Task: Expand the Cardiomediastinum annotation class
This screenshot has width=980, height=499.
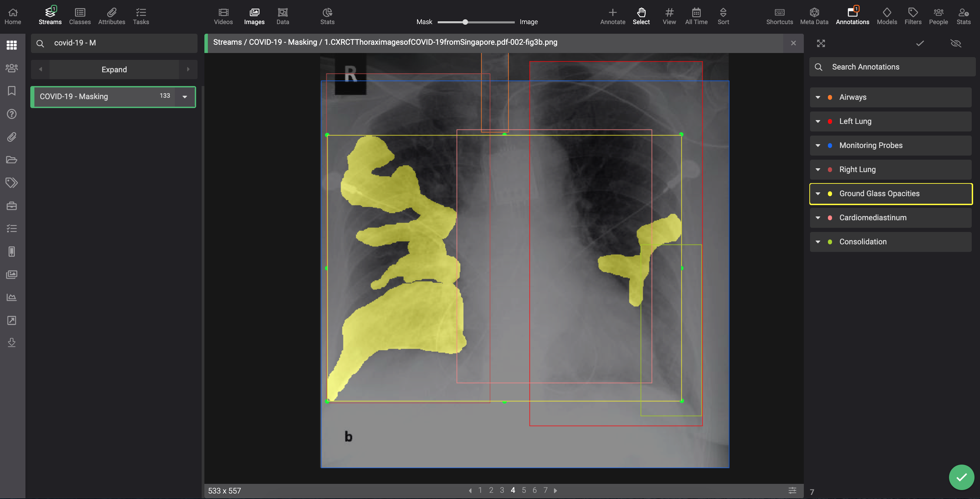Action: click(x=818, y=218)
